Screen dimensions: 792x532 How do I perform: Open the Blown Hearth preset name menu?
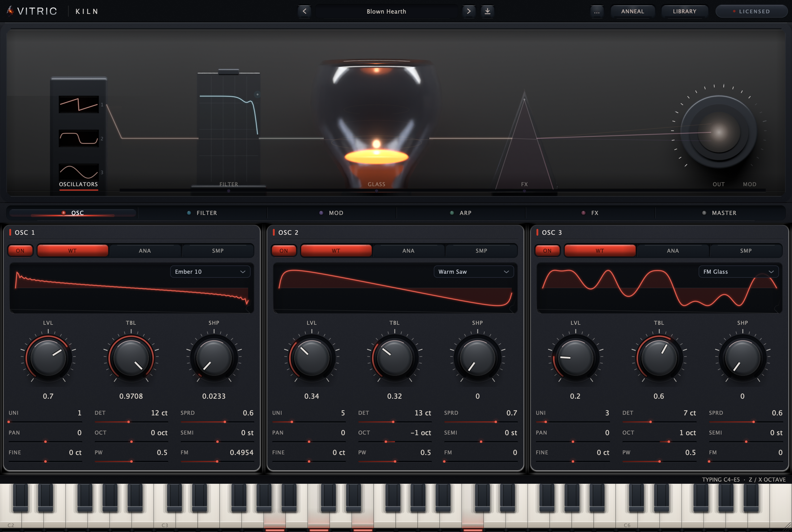[x=386, y=11]
